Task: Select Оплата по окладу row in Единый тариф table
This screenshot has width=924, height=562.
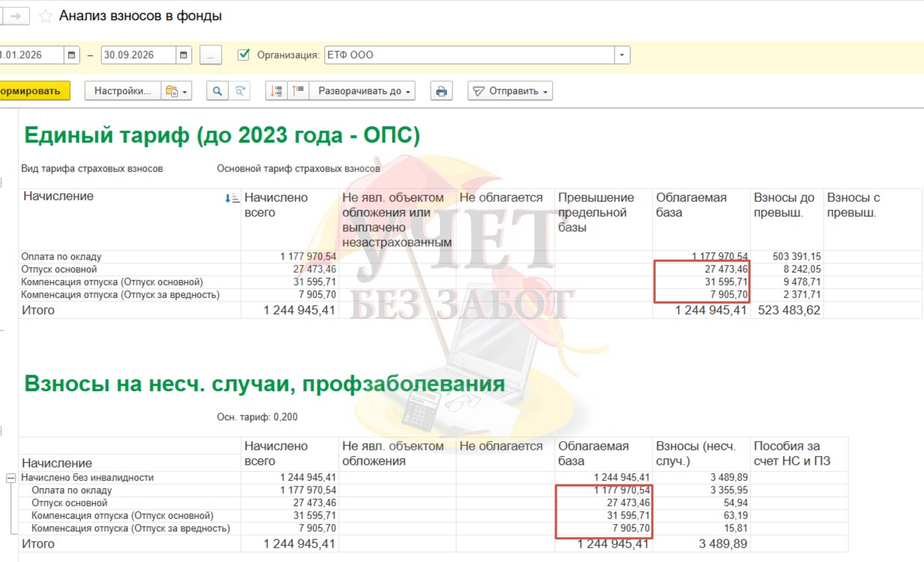Action: tap(61, 257)
